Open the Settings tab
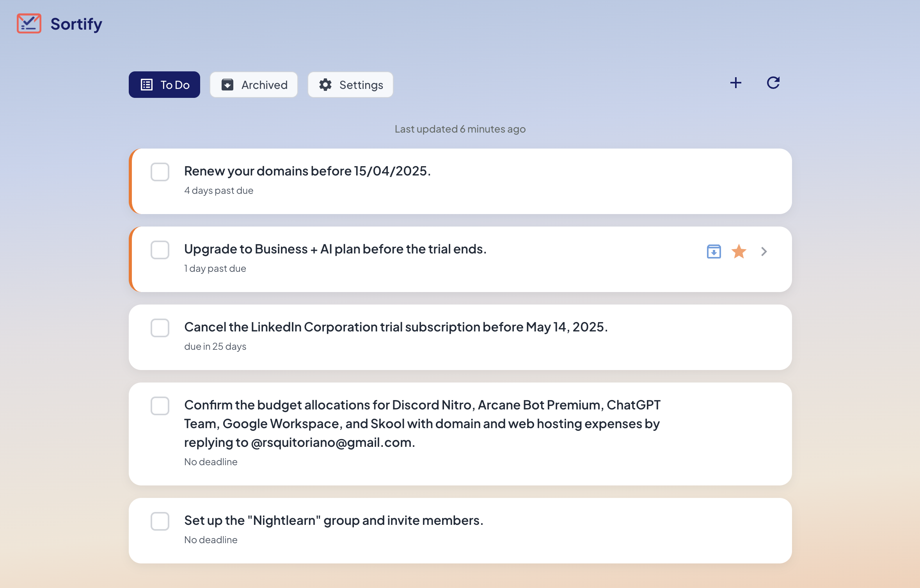Image resolution: width=920 pixels, height=588 pixels. (350, 85)
